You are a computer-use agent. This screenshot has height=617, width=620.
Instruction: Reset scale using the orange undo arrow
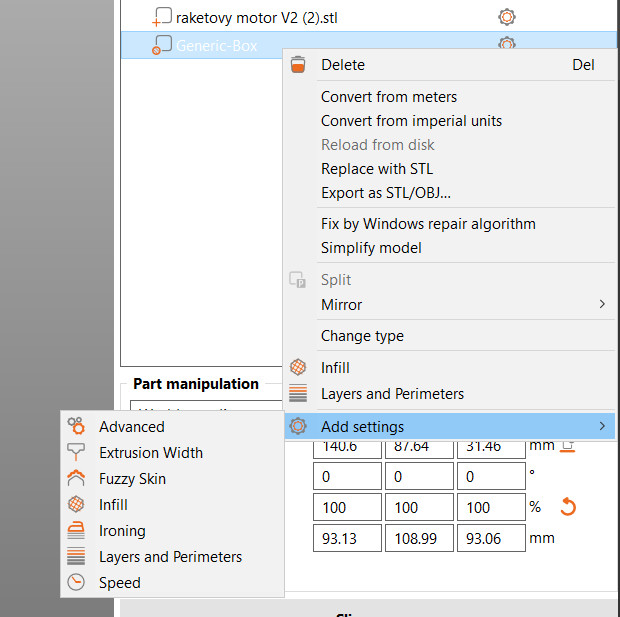pos(568,507)
